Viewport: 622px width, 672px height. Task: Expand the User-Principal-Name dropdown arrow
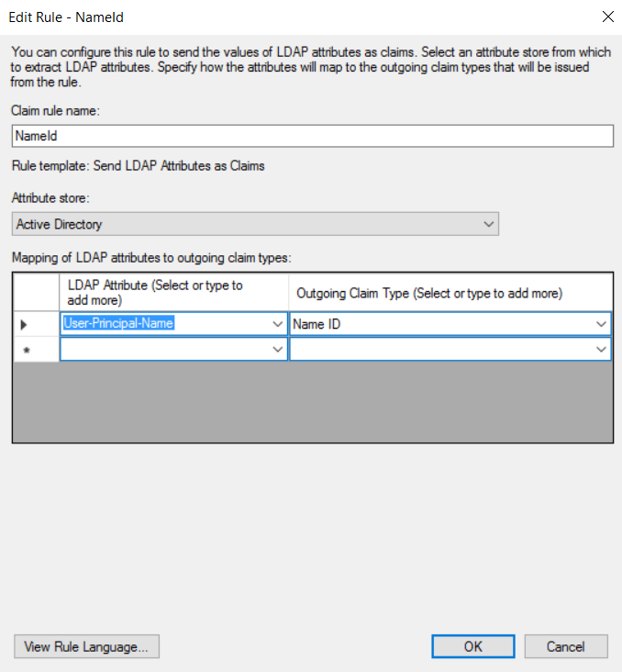pyautogui.click(x=278, y=324)
